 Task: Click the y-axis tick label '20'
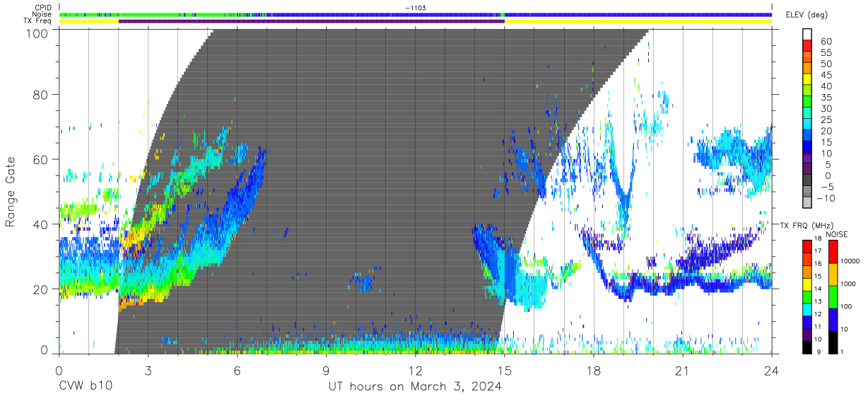tap(42, 289)
